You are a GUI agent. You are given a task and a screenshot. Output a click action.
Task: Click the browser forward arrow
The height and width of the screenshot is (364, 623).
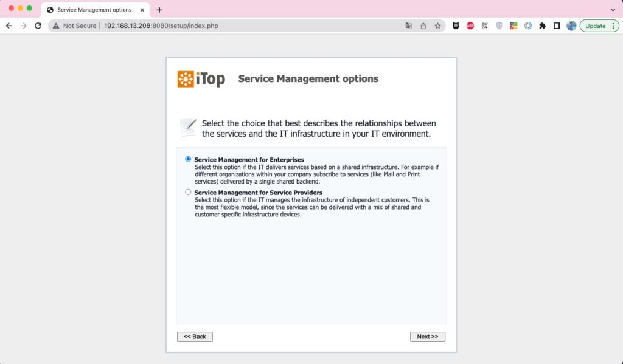[24, 26]
